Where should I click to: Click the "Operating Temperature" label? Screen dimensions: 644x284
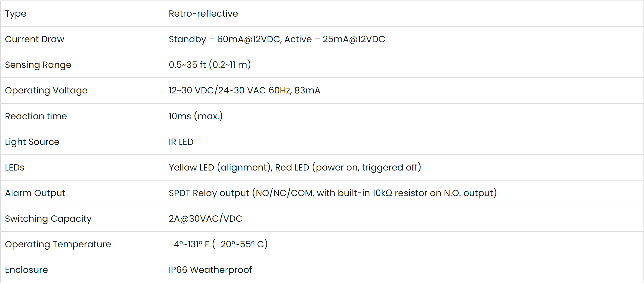click(x=58, y=244)
